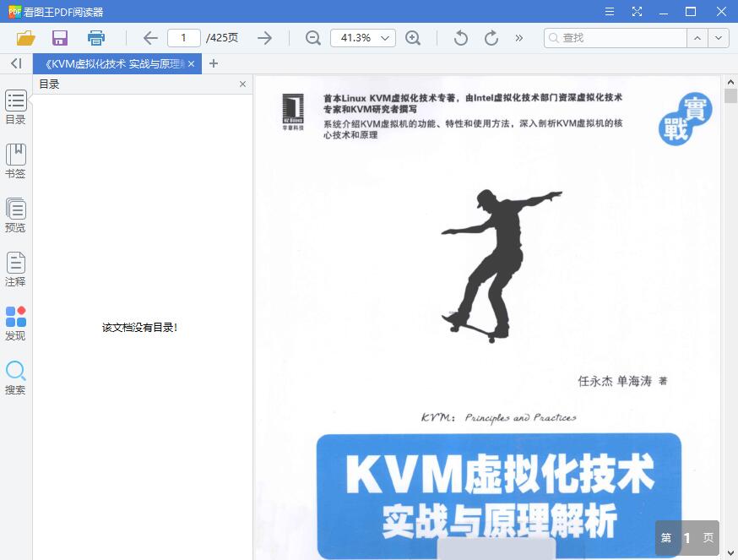The width and height of the screenshot is (738, 560).
Task: Close the KVM虚拟化技术 document tab
Action: (x=191, y=63)
